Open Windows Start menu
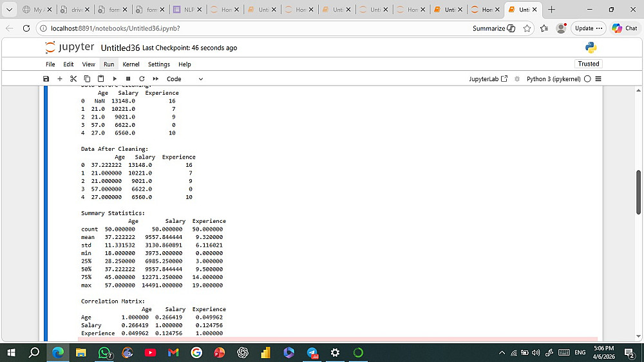The width and height of the screenshot is (644, 362). (11, 352)
